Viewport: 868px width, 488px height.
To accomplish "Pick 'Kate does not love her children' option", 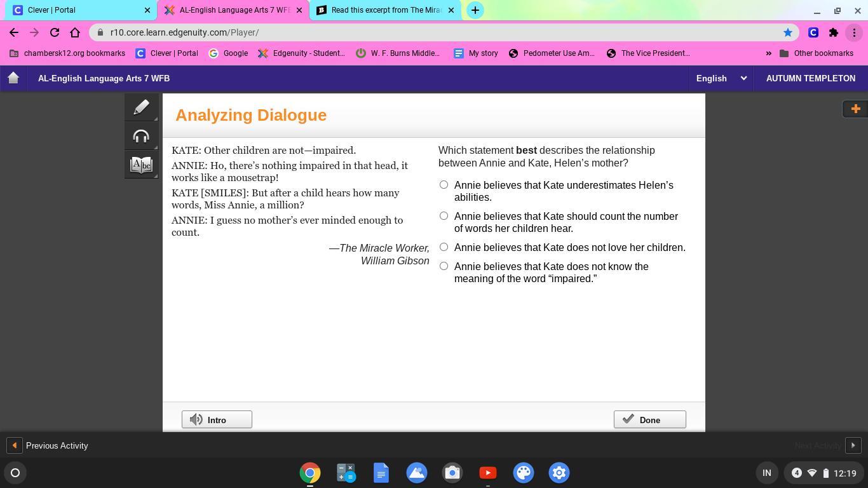I will [444, 247].
